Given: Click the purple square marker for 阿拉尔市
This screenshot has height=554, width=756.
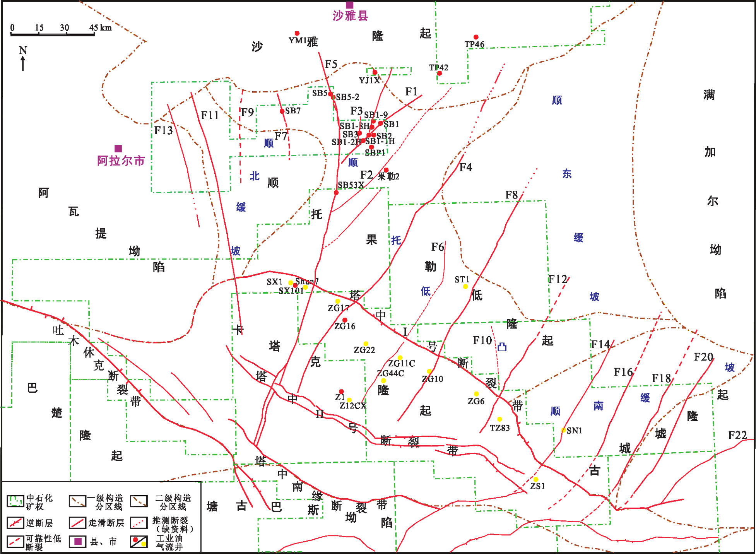Looking at the screenshot, I should 118,149.
